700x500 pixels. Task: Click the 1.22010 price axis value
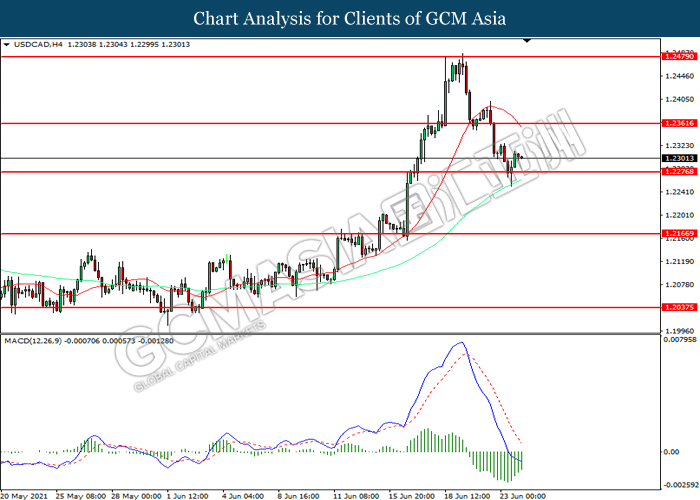(679, 215)
